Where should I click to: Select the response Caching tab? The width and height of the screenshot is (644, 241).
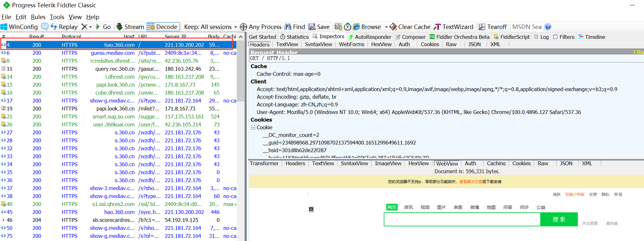click(496, 163)
